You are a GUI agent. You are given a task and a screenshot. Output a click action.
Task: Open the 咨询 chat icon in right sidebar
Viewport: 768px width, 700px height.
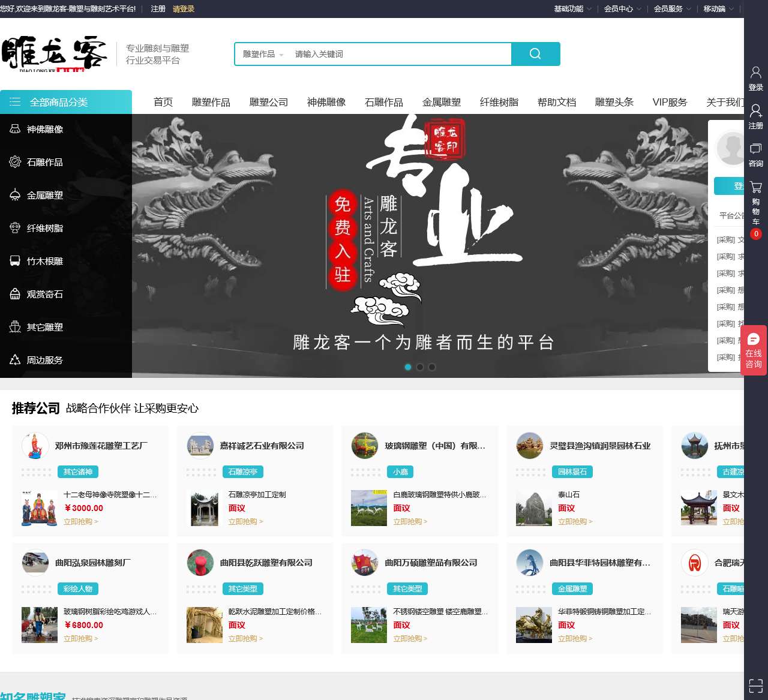(x=756, y=149)
